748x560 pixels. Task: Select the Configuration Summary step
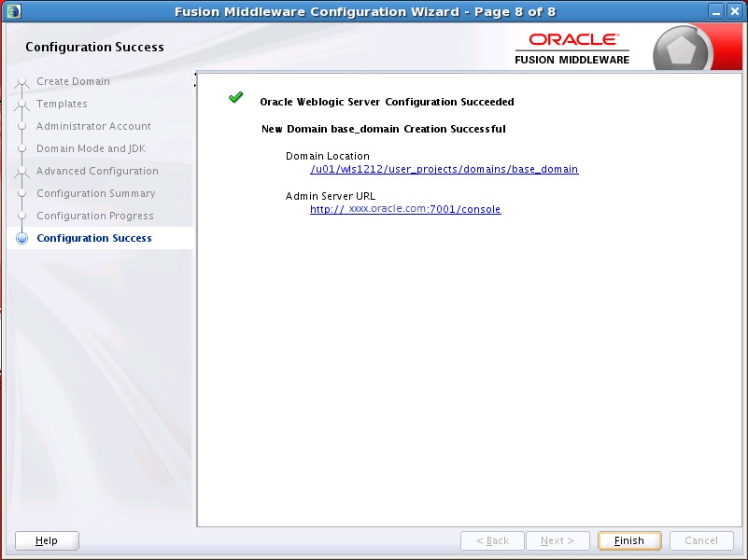[96, 193]
